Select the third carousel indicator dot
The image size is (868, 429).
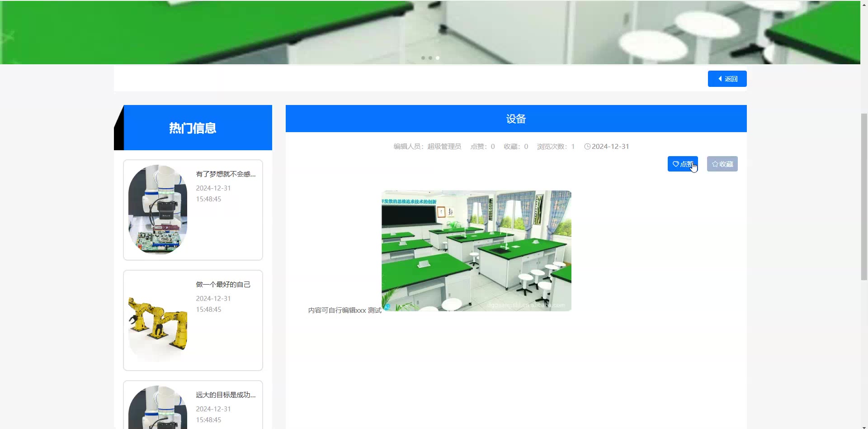coord(438,58)
